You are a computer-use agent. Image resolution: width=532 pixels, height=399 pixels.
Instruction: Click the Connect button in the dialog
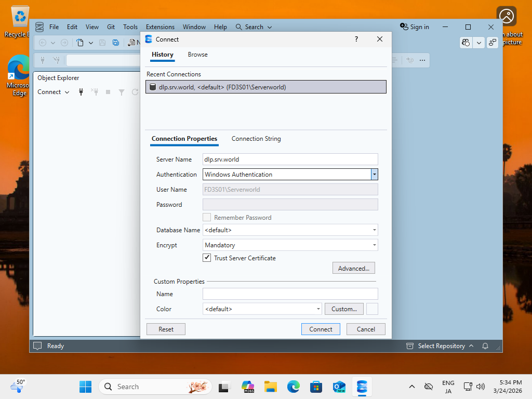pos(321,329)
